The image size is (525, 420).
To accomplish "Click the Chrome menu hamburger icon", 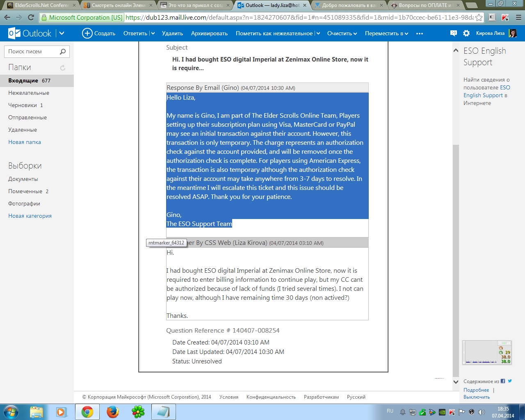I will 518,18.
